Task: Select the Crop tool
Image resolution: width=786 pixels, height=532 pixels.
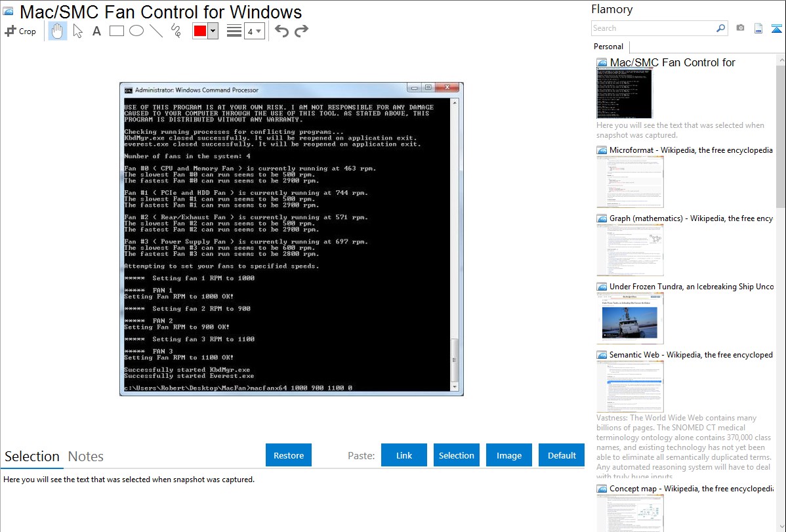Action: click(x=20, y=31)
